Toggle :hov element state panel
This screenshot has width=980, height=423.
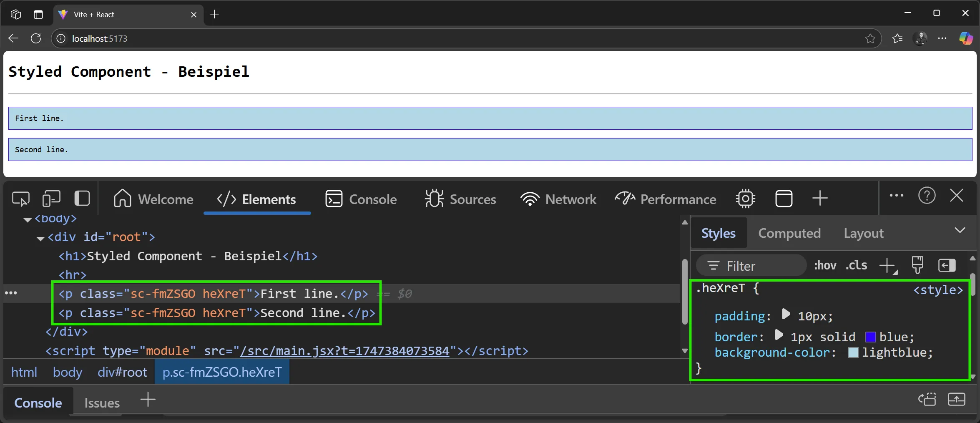[825, 265]
